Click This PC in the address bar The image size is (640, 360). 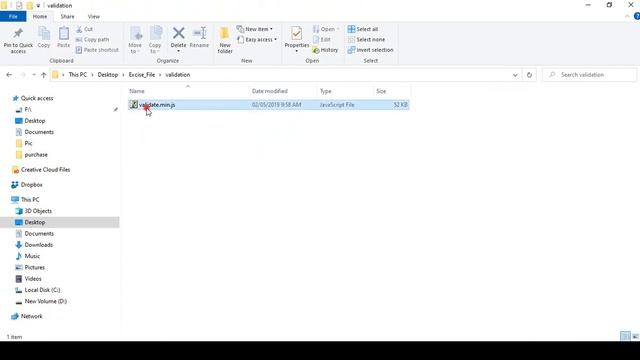(x=78, y=75)
